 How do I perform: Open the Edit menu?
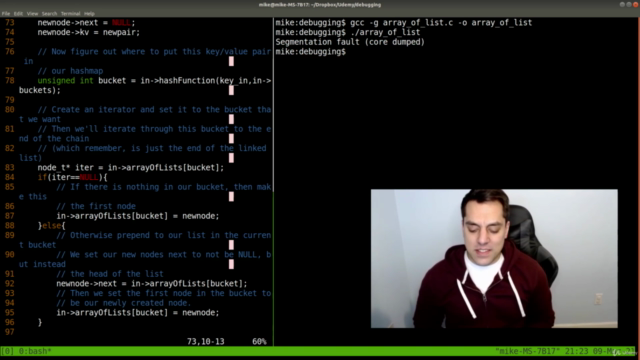coord(18,13)
